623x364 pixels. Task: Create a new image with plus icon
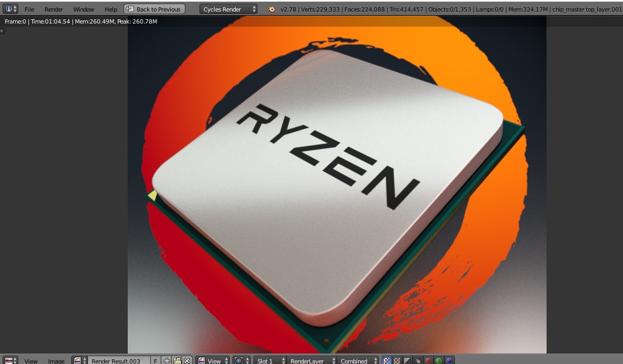point(167,360)
